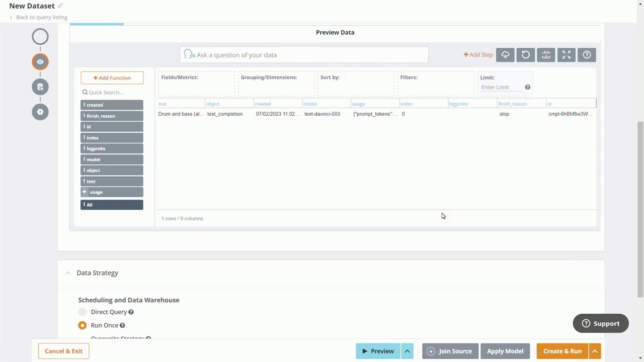Click the gear settings step icon
644x362 pixels.
(x=40, y=112)
